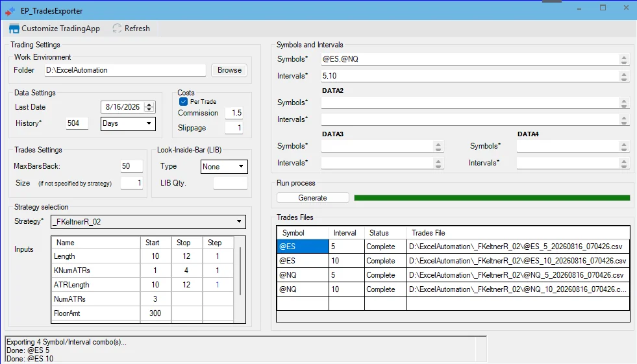Viewport: 637px width, 364px height.
Task: Click the History value 504 field
Action: click(77, 123)
